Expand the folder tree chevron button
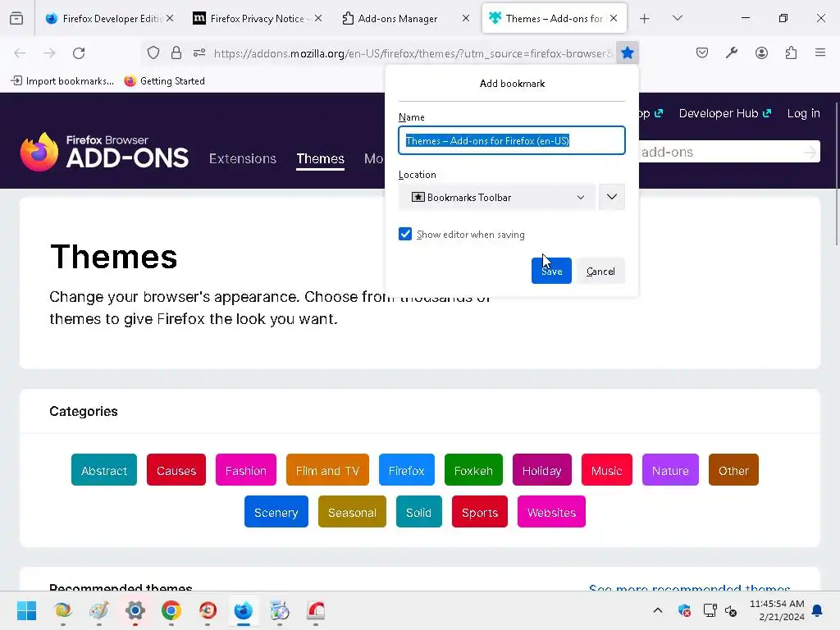The image size is (840, 630). pyautogui.click(x=612, y=197)
